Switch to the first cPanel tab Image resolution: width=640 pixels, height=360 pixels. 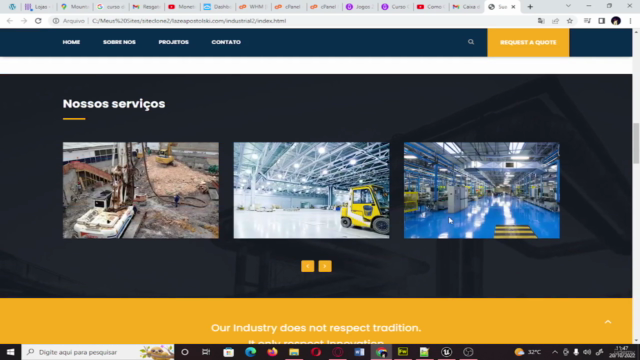[288, 7]
